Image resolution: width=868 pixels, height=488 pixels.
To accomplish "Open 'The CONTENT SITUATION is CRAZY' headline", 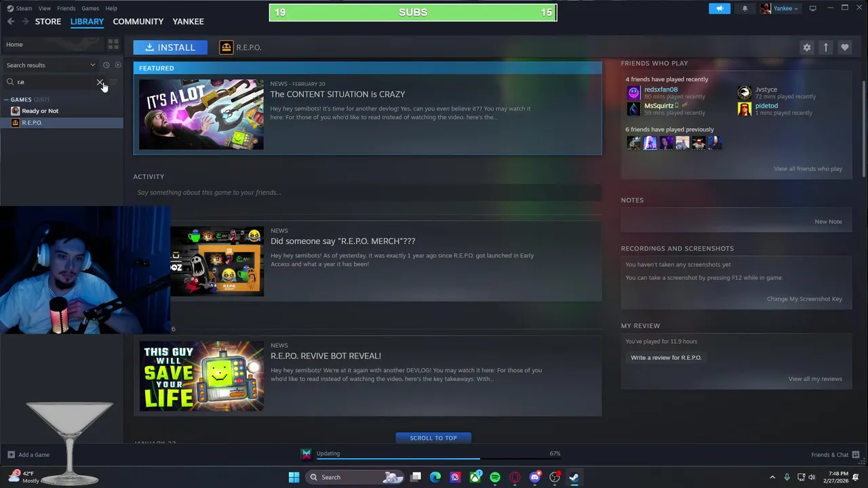I will pyautogui.click(x=337, y=94).
